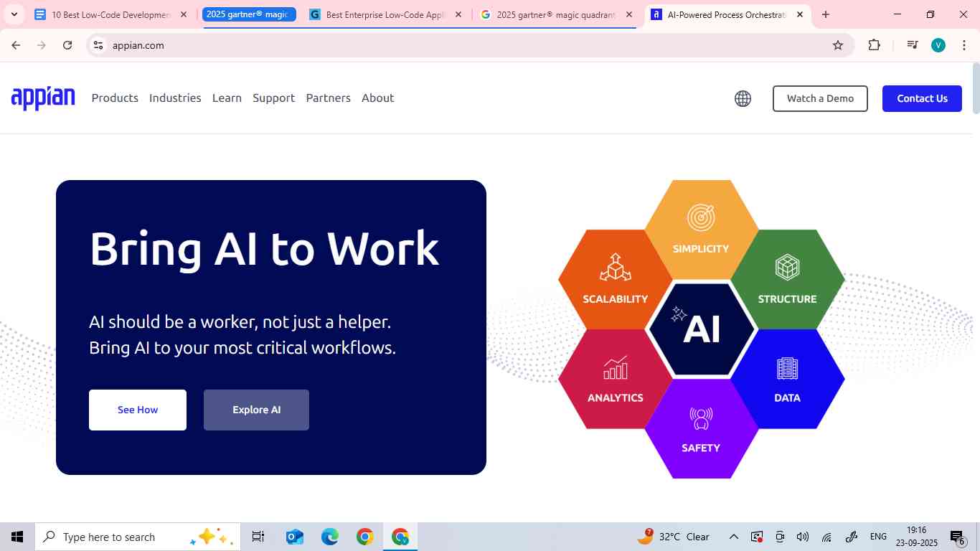Click the Analytics chart hexagon icon
This screenshot has width=980, height=551.
(615, 368)
